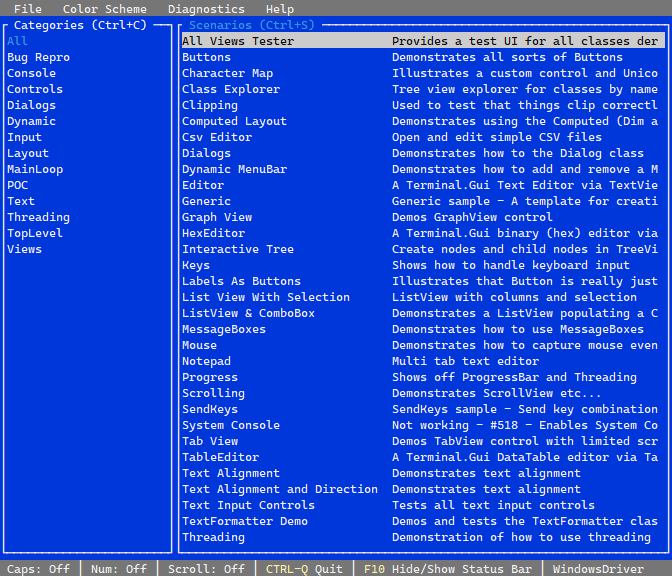Open the File menu
672x576 pixels.
[27, 9]
